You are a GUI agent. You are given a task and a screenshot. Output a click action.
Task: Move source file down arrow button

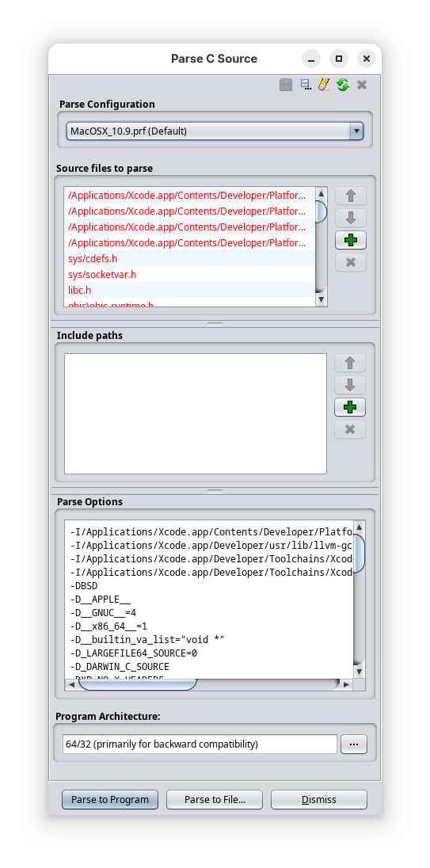[x=350, y=218]
